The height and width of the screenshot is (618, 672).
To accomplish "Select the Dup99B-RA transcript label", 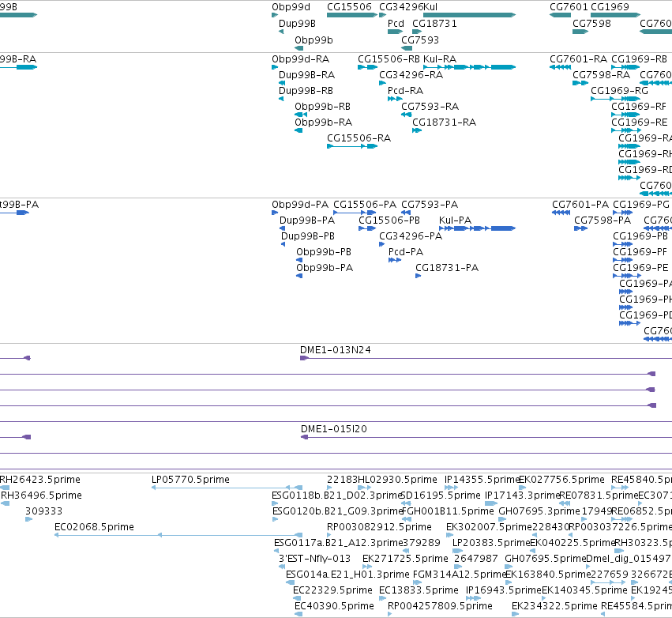I will 306,75.
